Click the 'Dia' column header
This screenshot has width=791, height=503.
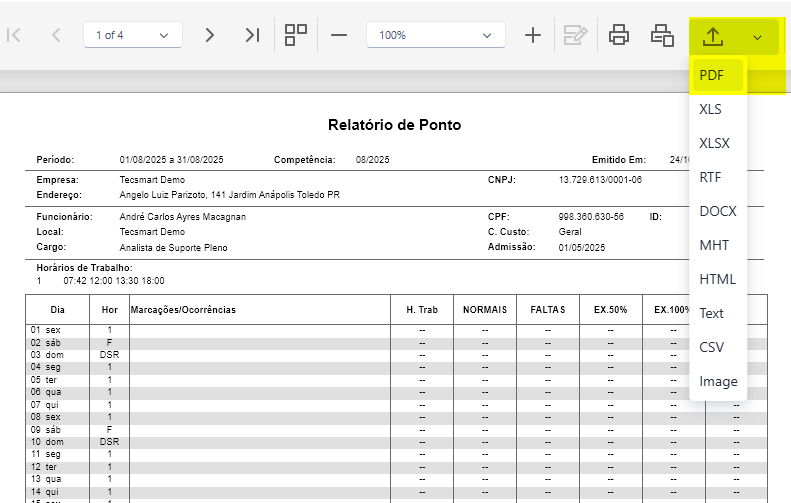58,310
